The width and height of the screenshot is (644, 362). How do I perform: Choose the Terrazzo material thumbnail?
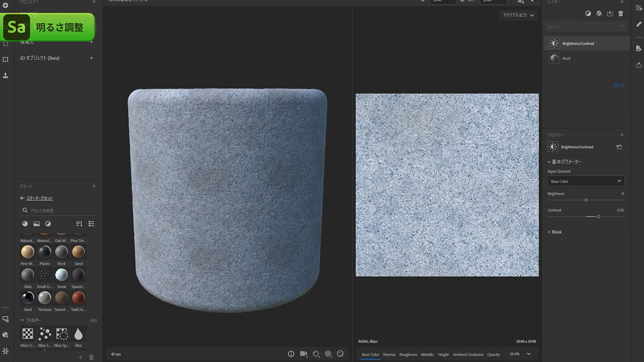[x=44, y=298]
